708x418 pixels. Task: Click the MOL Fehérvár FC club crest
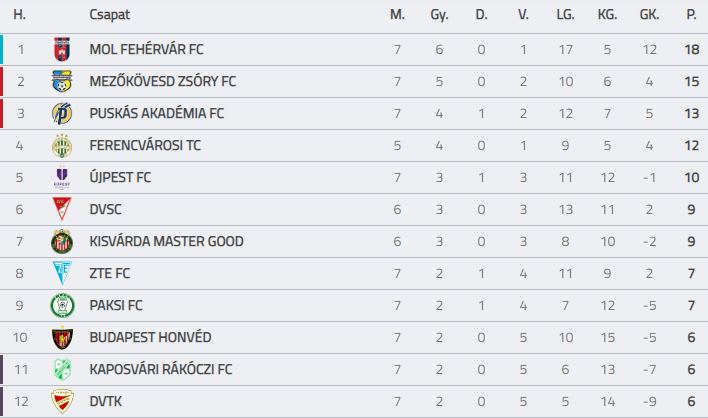click(62, 49)
